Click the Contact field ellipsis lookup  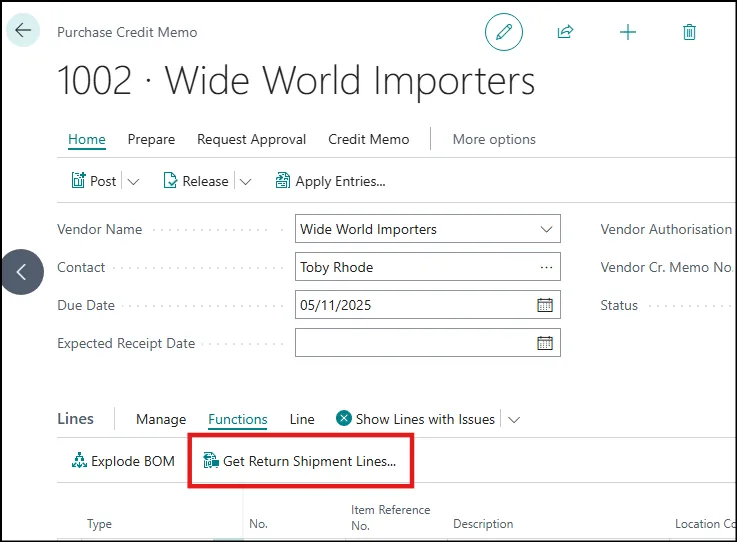click(x=546, y=267)
